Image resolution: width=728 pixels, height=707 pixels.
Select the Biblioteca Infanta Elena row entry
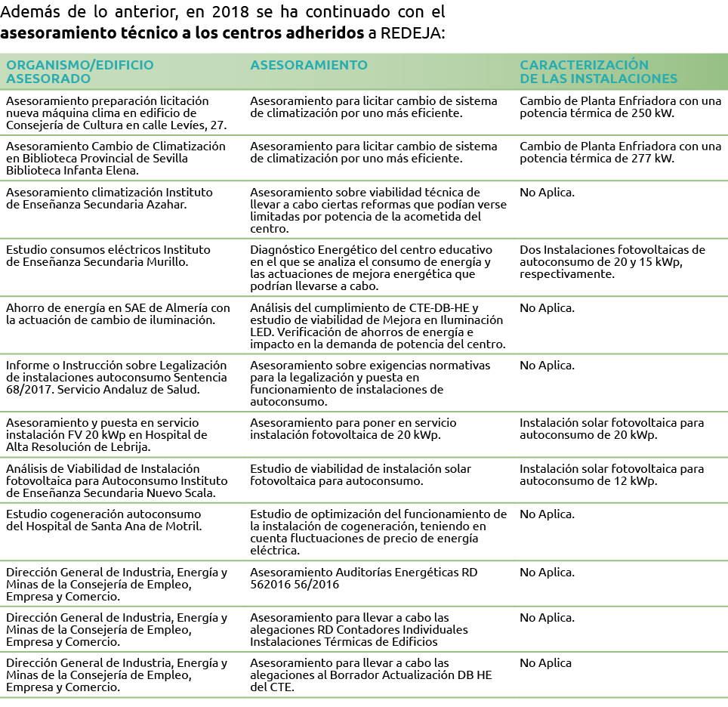[115, 159]
